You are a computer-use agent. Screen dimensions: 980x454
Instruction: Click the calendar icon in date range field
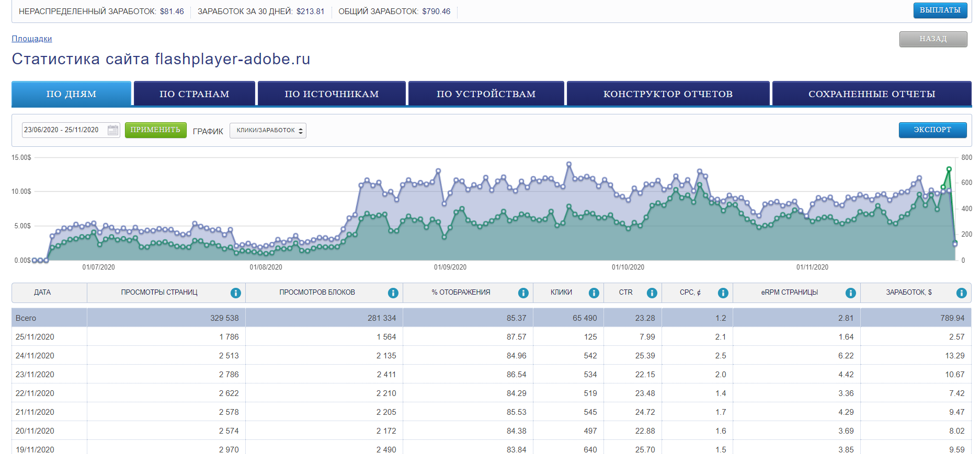[112, 130]
